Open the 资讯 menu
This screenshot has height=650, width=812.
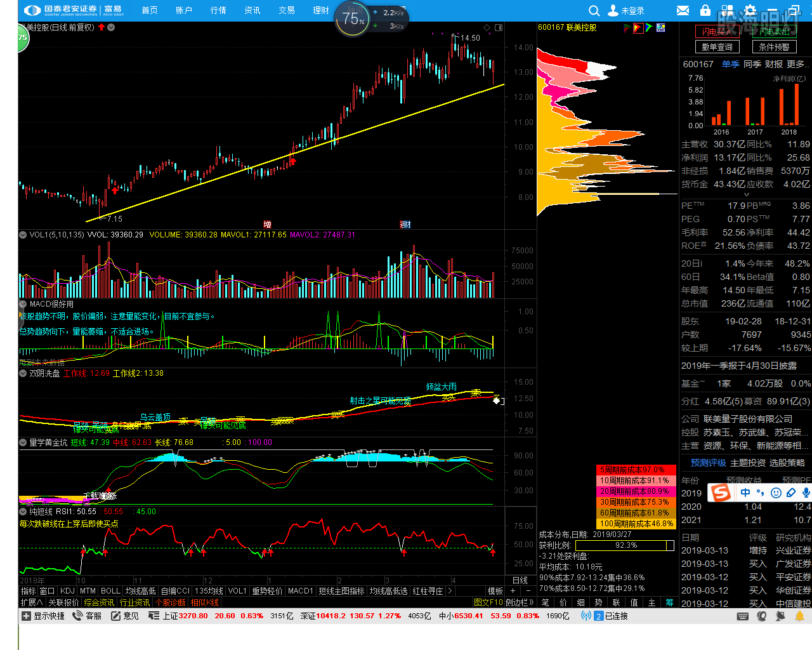tap(252, 10)
